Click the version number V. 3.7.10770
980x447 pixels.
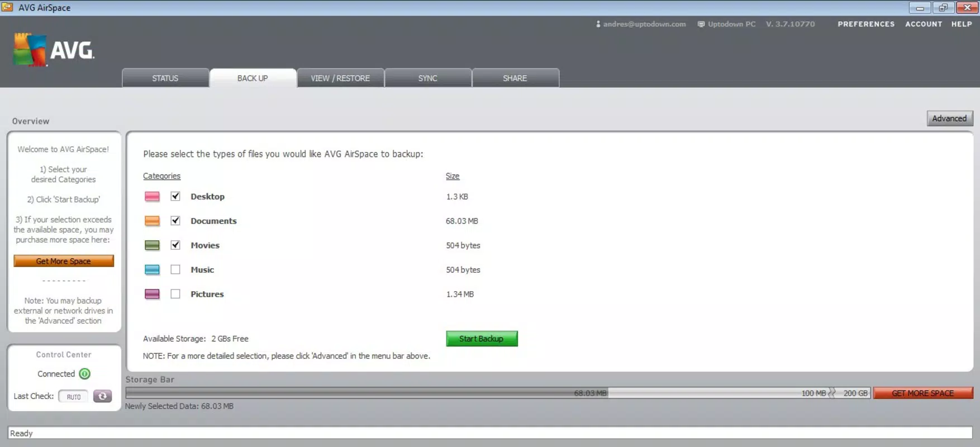(x=790, y=24)
